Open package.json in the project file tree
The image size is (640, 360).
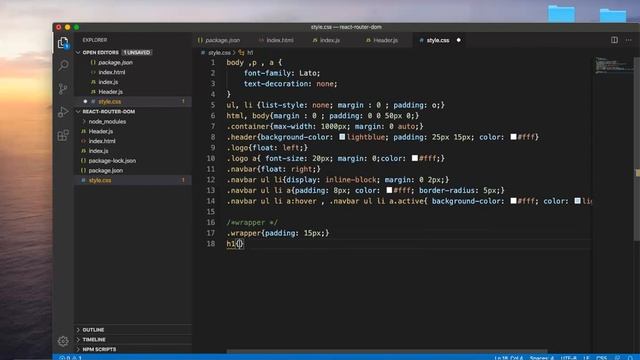[x=105, y=170]
